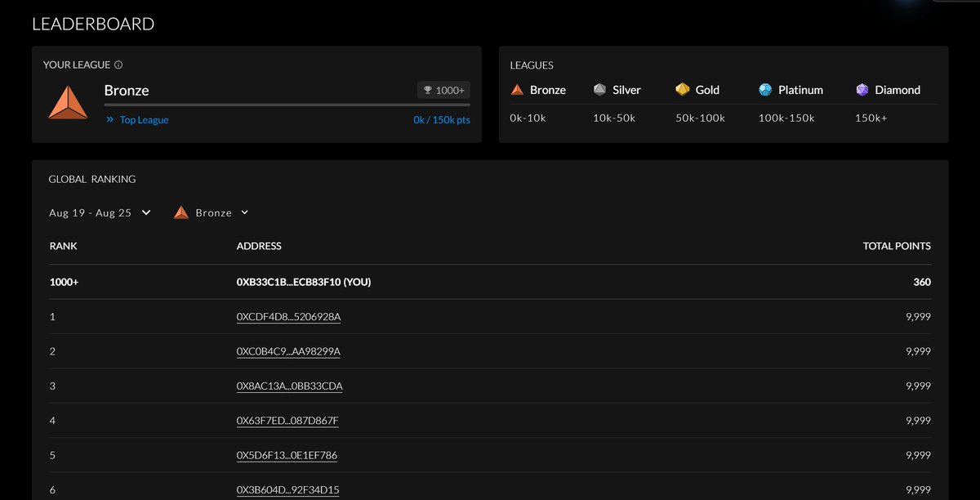Click the large Bronze league emblem
The width and height of the screenshot is (980, 500).
point(68,102)
